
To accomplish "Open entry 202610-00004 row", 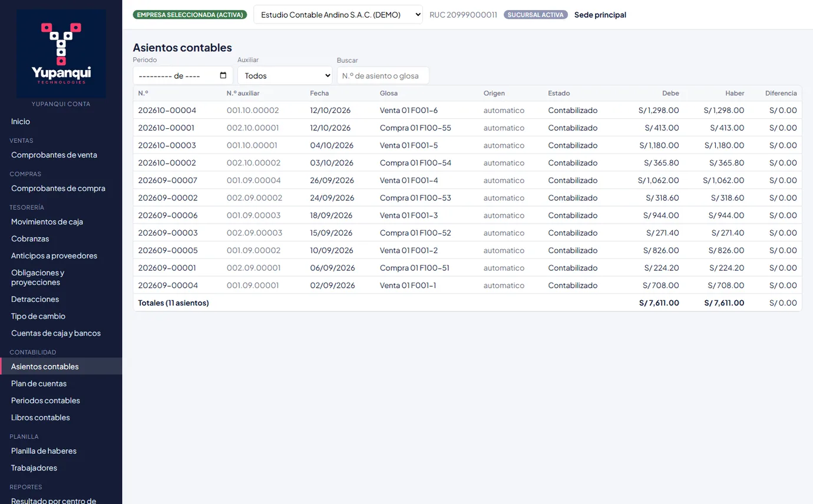I will 467,110.
